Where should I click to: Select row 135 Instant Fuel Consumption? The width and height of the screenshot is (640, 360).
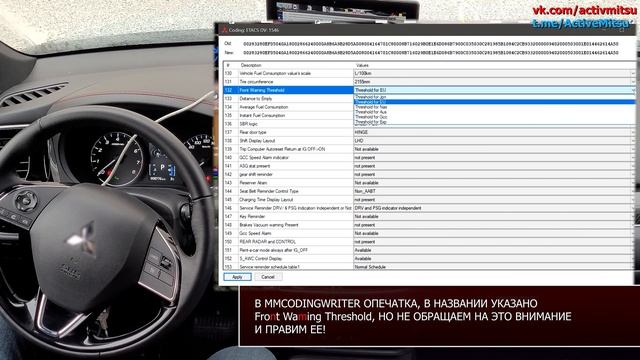(288, 116)
